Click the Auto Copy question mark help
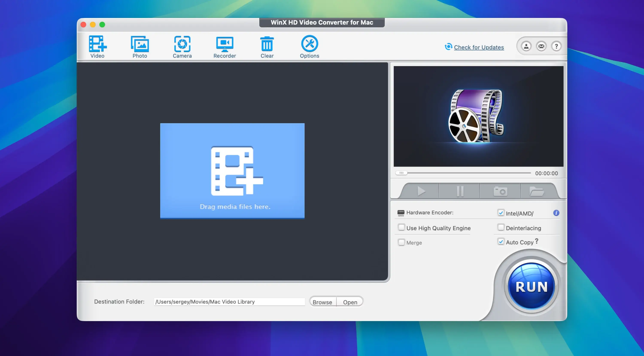Viewport: 644px width, 356px height. point(536,241)
